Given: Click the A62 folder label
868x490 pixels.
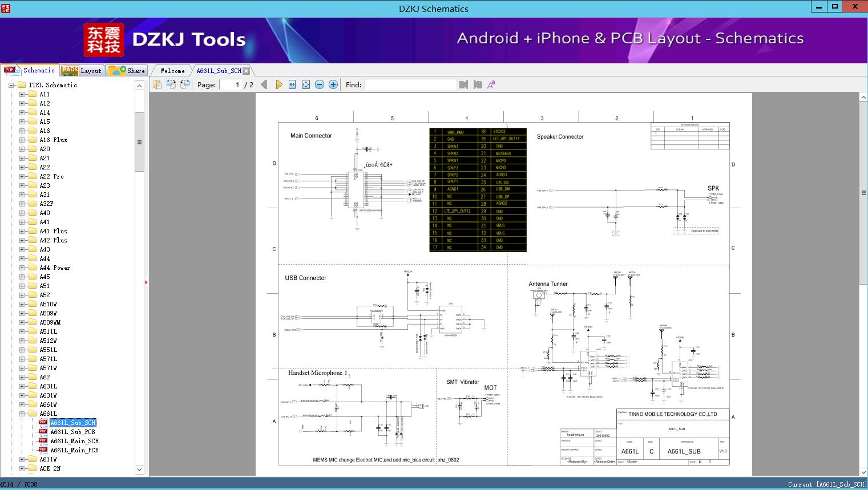Looking at the screenshot, I should click(45, 377).
